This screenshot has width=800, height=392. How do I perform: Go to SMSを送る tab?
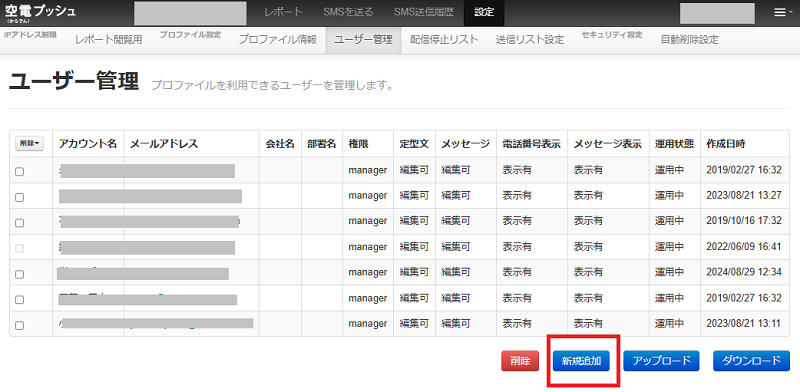tap(348, 12)
